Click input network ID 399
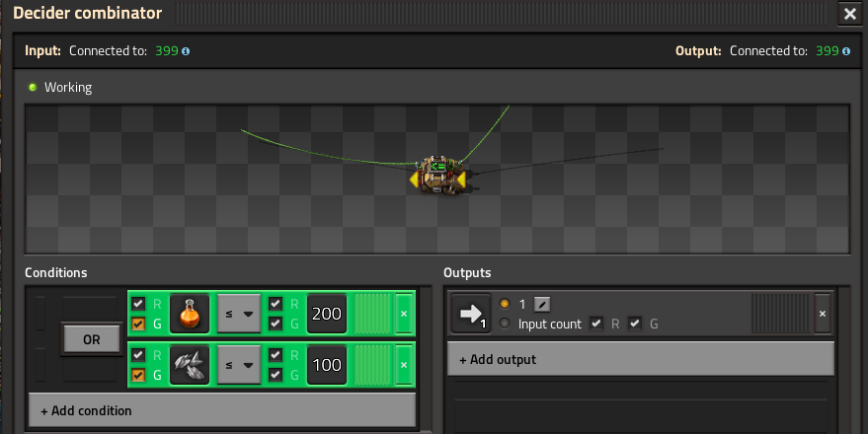This screenshot has height=434, width=868. (x=167, y=51)
